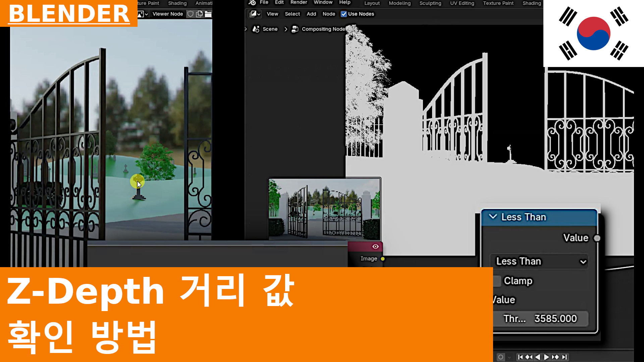Viewport: 644px width, 362px height.
Task: Click the Threshold 3585.000 value field
Action: 540,319
